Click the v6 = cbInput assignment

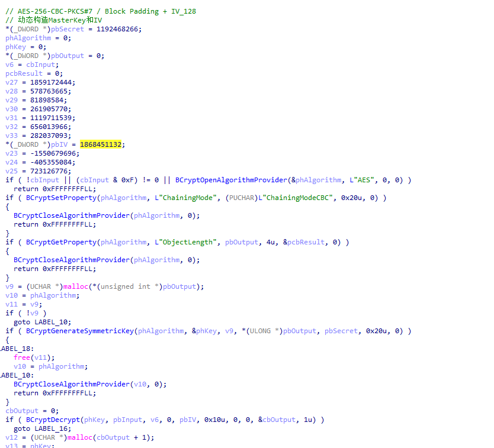pos(32,65)
